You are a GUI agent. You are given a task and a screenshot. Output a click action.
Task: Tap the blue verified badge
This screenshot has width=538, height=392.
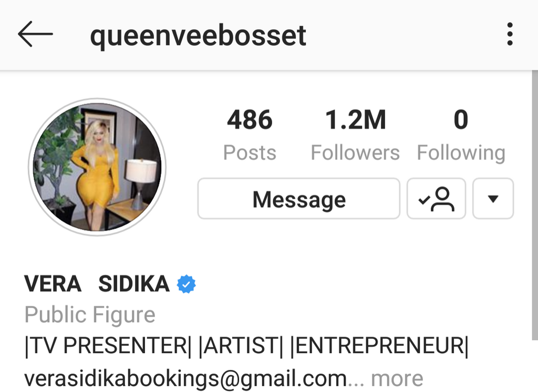click(x=186, y=284)
